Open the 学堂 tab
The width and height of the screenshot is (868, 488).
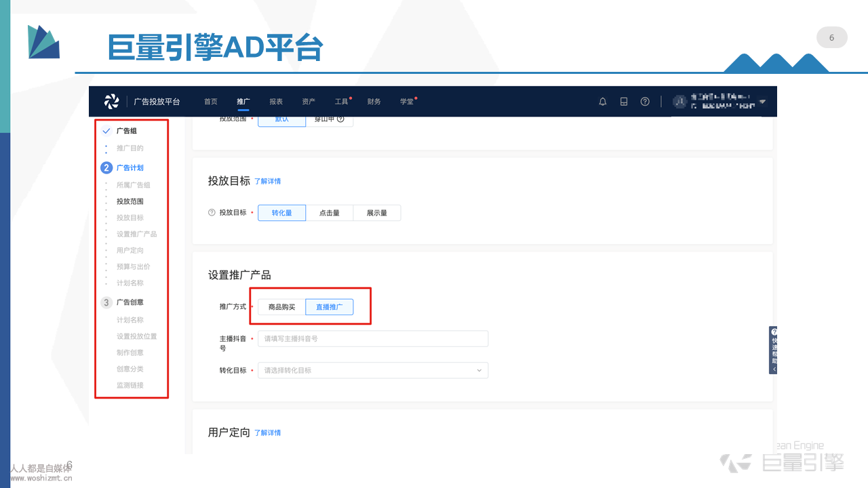tap(406, 102)
